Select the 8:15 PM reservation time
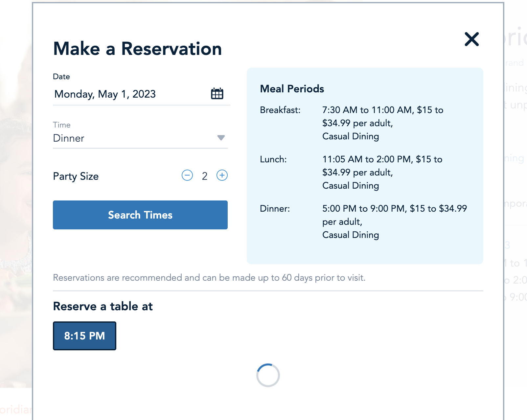The width and height of the screenshot is (527, 420). pos(84,336)
